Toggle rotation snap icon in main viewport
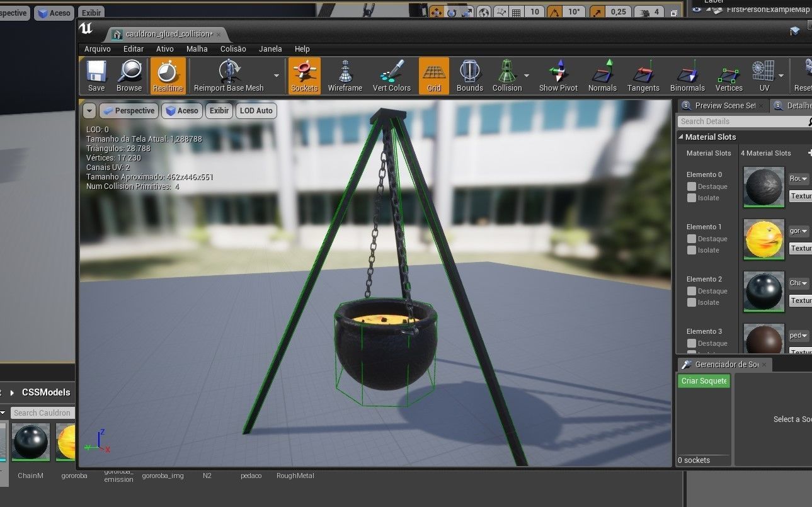This screenshot has width=812, height=507. pyautogui.click(x=555, y=12)
